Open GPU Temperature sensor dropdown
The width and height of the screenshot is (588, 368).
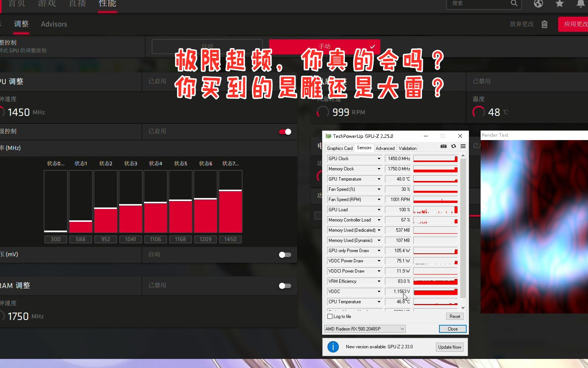[379, 179]
